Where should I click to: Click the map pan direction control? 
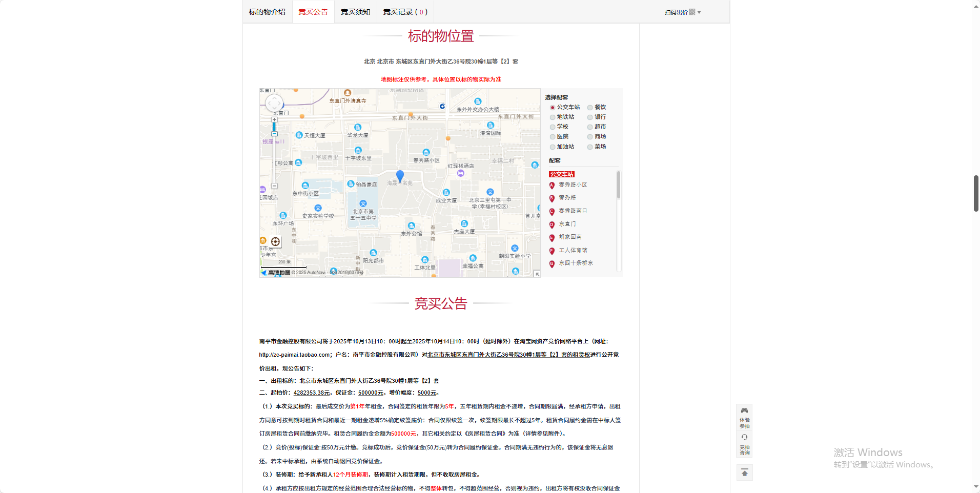click(x=274, y=104)
